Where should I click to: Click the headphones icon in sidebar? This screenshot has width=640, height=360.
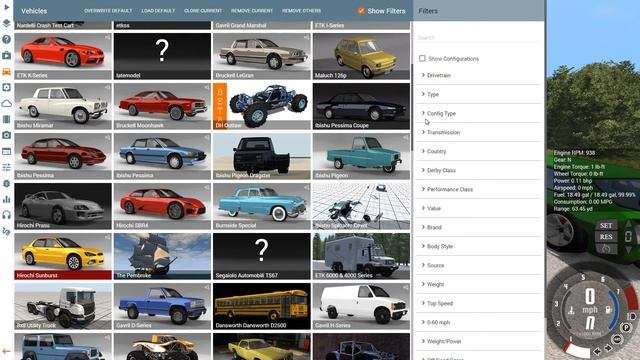[7, 215]
